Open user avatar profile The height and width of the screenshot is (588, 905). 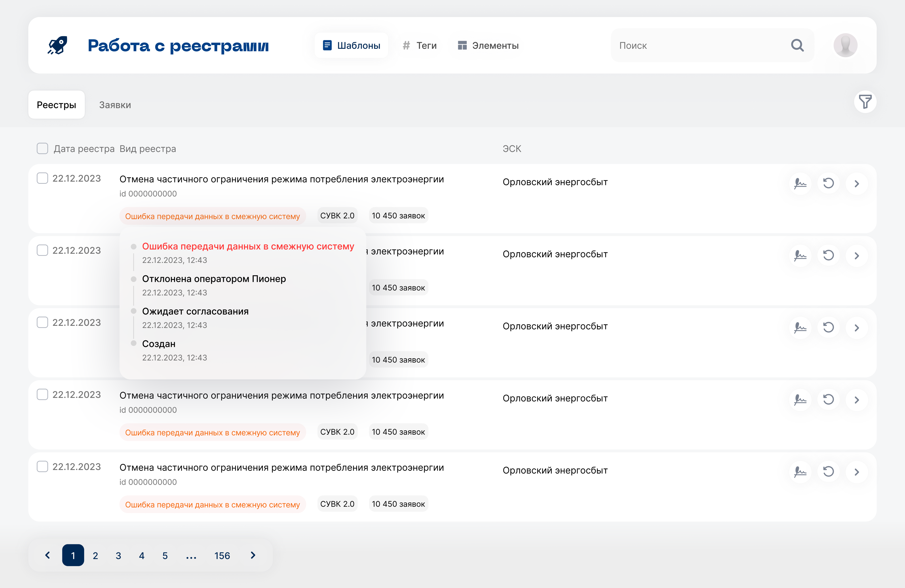pos(845,46)
